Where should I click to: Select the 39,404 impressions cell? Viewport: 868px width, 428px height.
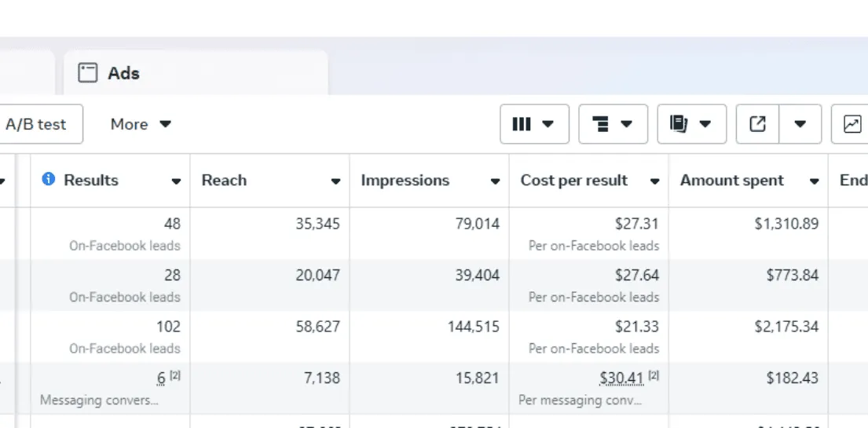pos(429,284)
